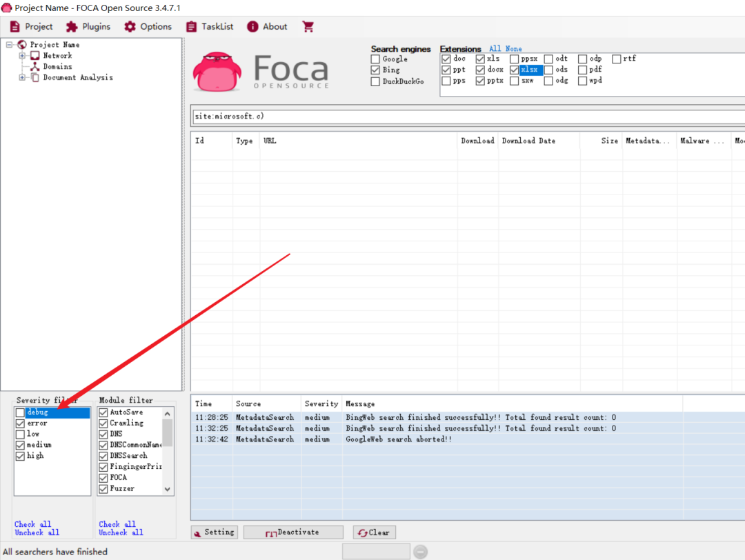Screen dimensions: 745x560
Task: Uncheck the Crawling module filter
Action: click(103, 423)
